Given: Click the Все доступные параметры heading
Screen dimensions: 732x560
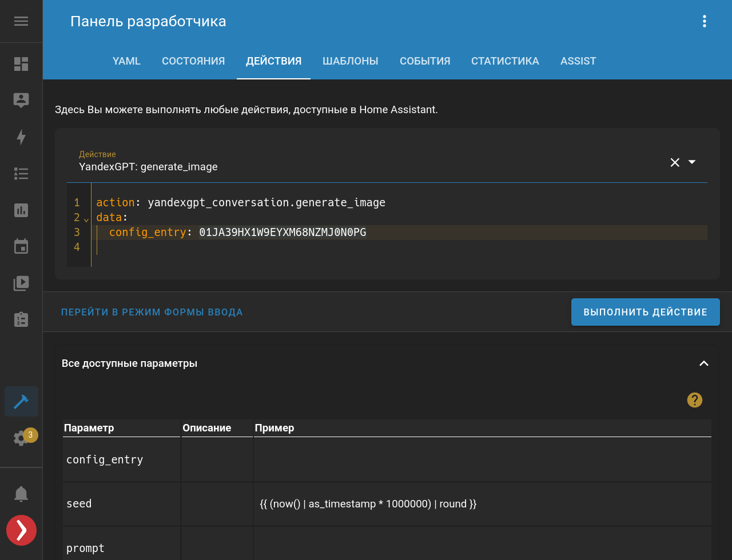Looking at the screenshot, I should pos(129,363).
